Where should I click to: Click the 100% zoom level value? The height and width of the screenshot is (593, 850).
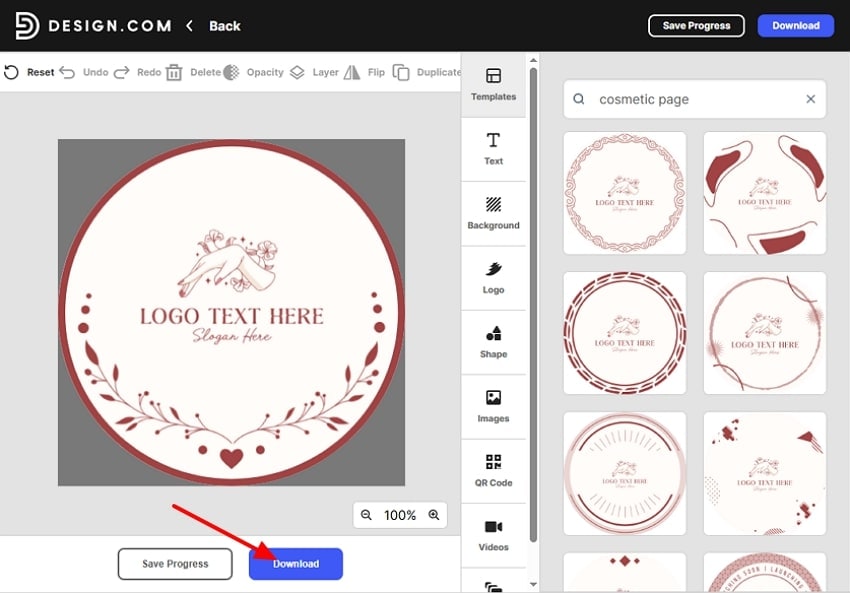[400, 515]
